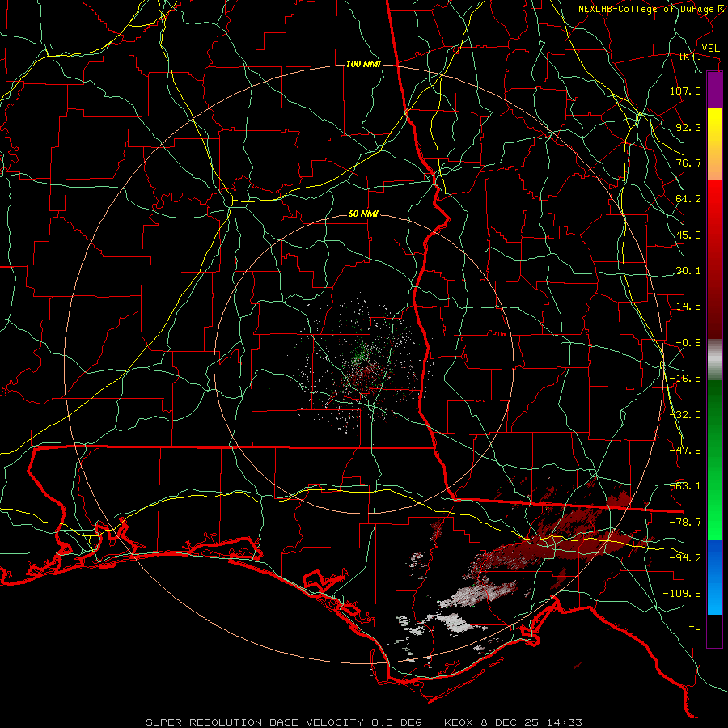Click the 61.2 velocity scale value

[x=688, y=199]
